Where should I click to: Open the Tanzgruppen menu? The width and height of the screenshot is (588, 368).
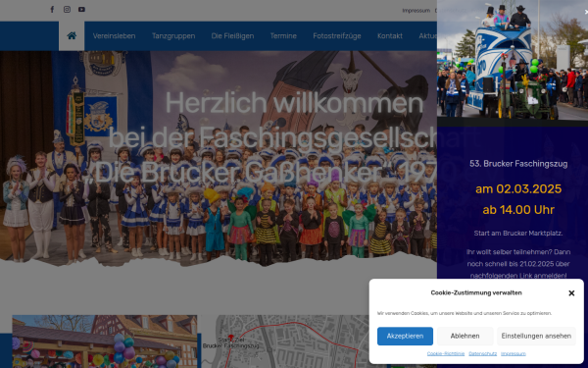click(x=173, y=36)
